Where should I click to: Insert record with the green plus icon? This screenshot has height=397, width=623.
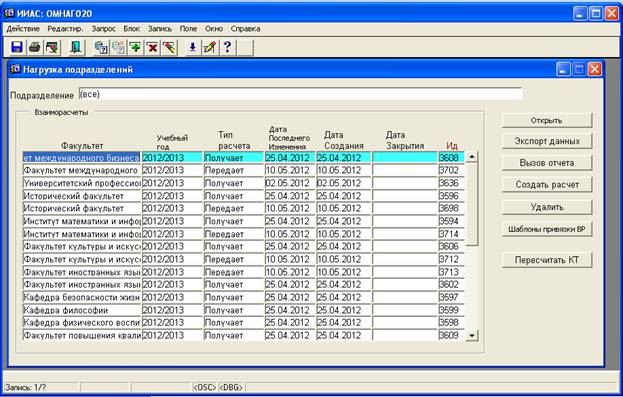coord(135,48)
